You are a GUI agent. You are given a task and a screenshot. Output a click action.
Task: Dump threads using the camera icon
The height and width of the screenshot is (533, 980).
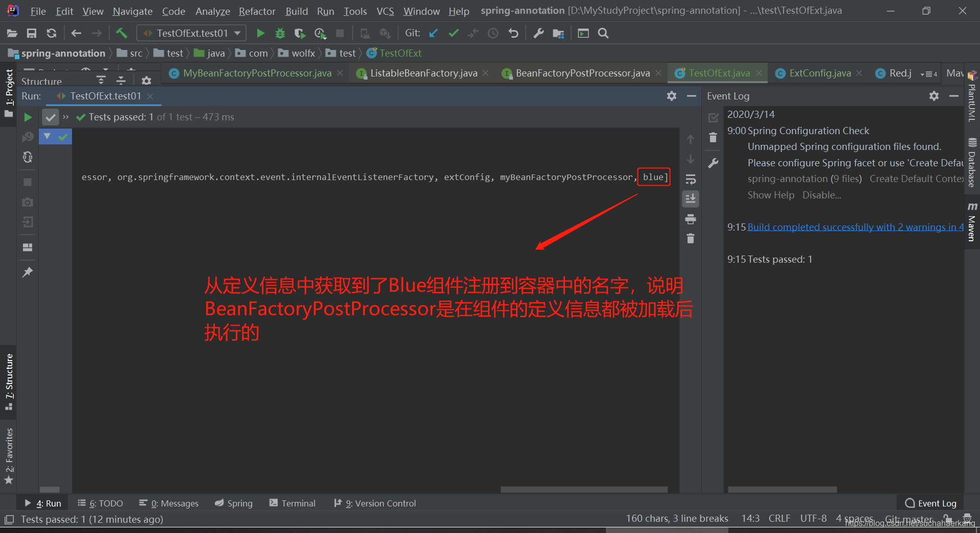coord(28,202)
